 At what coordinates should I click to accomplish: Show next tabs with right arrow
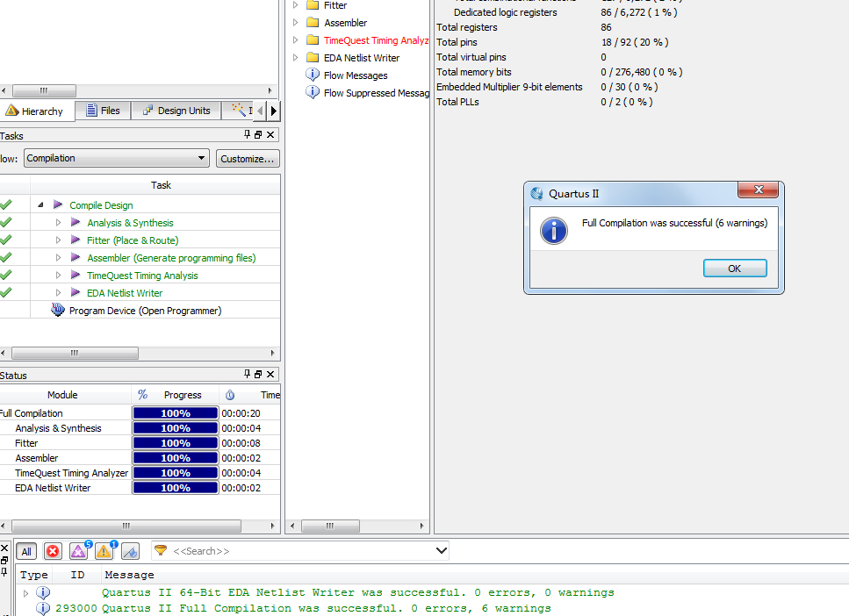coord(273,111)
